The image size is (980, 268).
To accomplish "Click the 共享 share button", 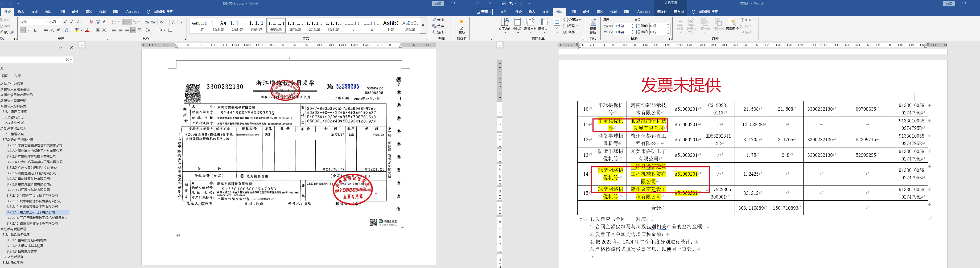I will pyautogui.click(x=484, y=12).
